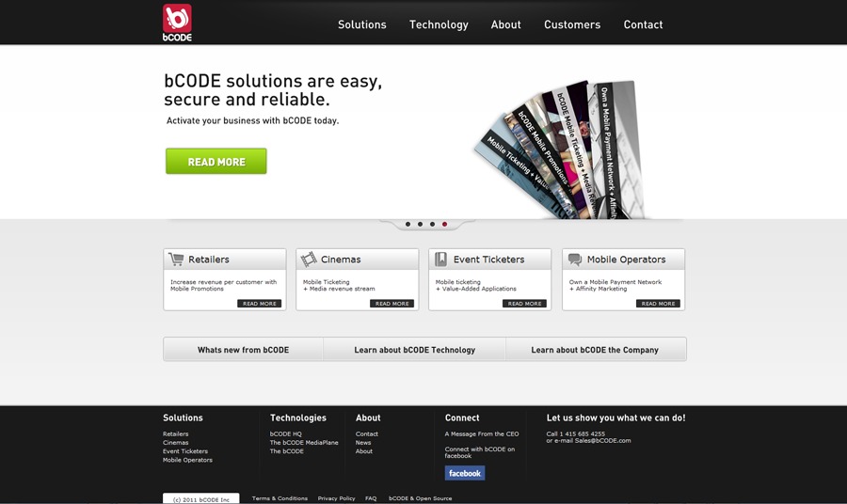Image resolution: width=847 pixels, height=504 pixels.
Task: Click 'Let us show you what we can do!' heading
Action: tap(615, 417)
